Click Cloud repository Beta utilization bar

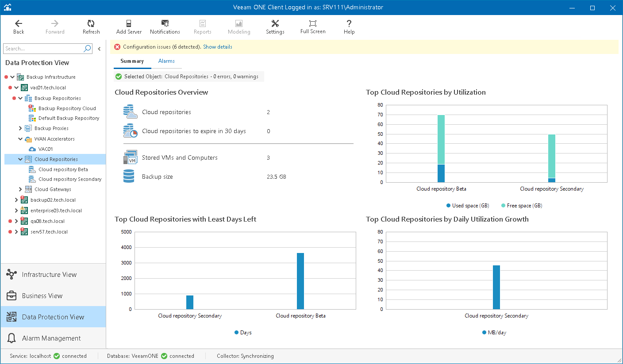click(x=441, y=149)
